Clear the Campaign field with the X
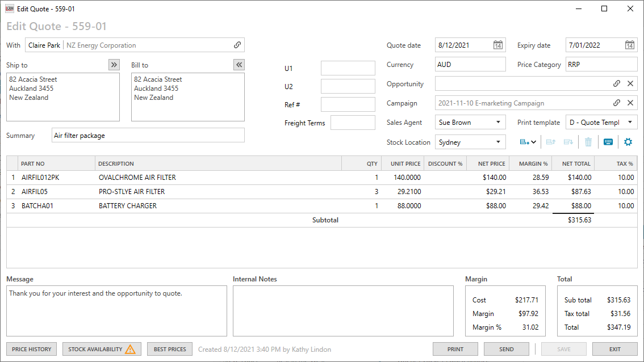The width and height of the screenshot is (644, 362). pos(629,103)
